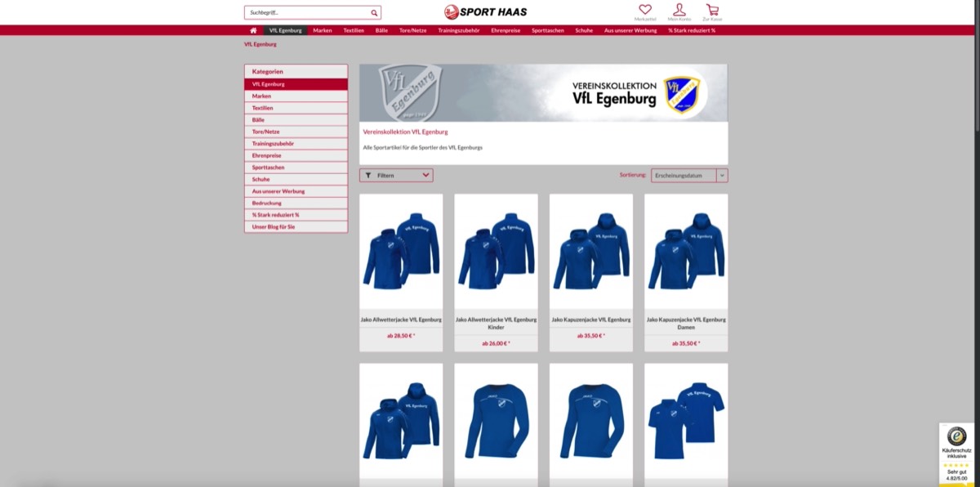Open Marken in top navigation
The width and height of the screenshot is (980, 487).
(x=323, y=30)
